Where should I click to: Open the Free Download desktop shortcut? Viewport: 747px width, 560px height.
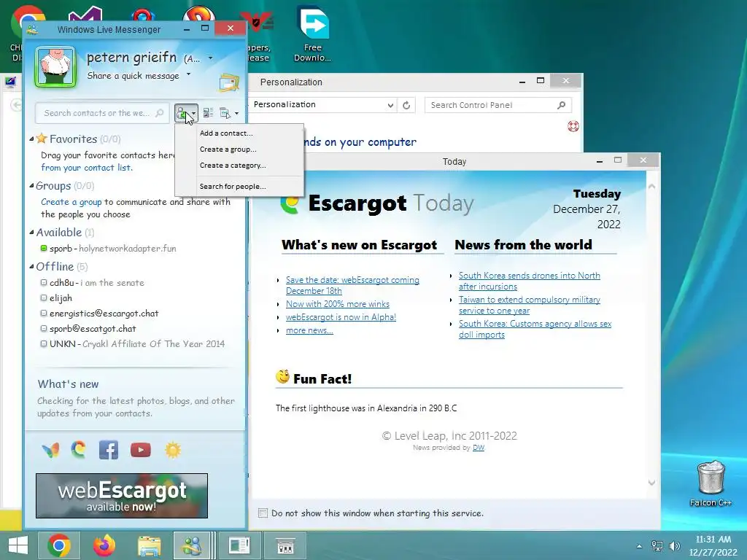click(x=312, y=34)
